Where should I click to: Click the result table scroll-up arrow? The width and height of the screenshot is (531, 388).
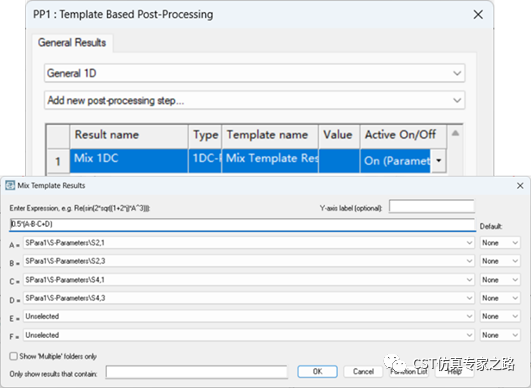tap(455, 133)
